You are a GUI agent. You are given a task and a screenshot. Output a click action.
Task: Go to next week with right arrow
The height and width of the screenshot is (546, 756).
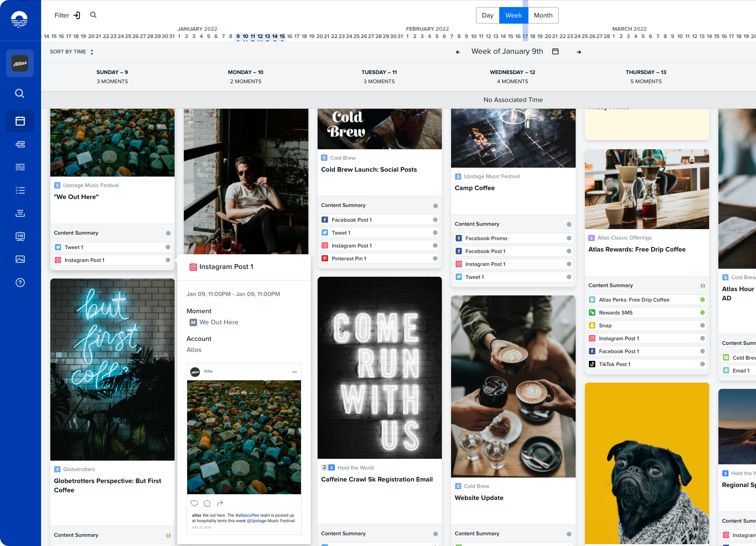pyautogui.click(x=579, y=52)
